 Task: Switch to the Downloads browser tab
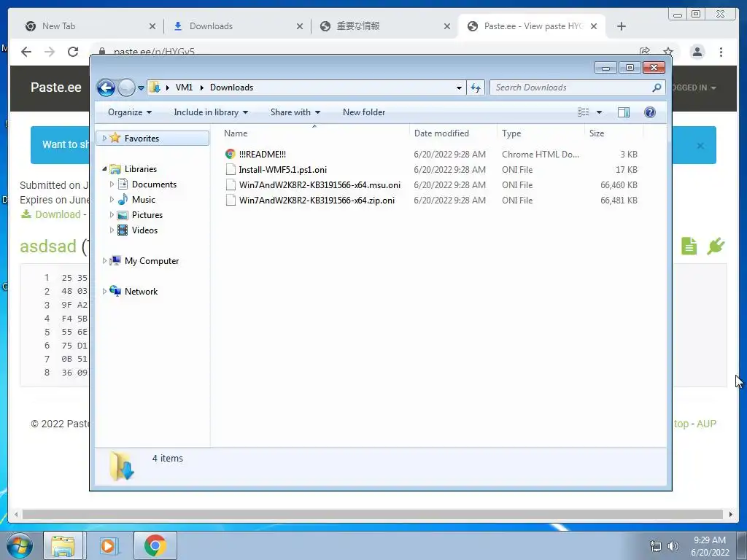(237, 26)
